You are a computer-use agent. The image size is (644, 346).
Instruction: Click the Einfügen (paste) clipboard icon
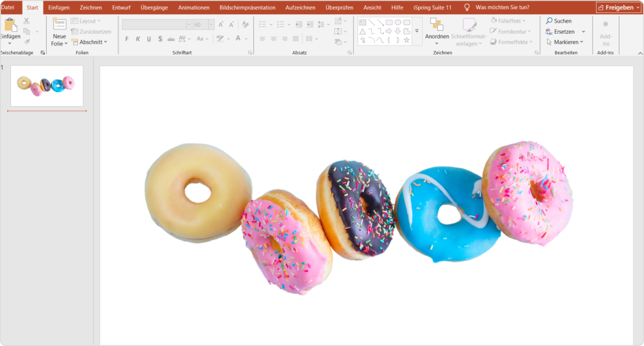(x=10, y=25)
